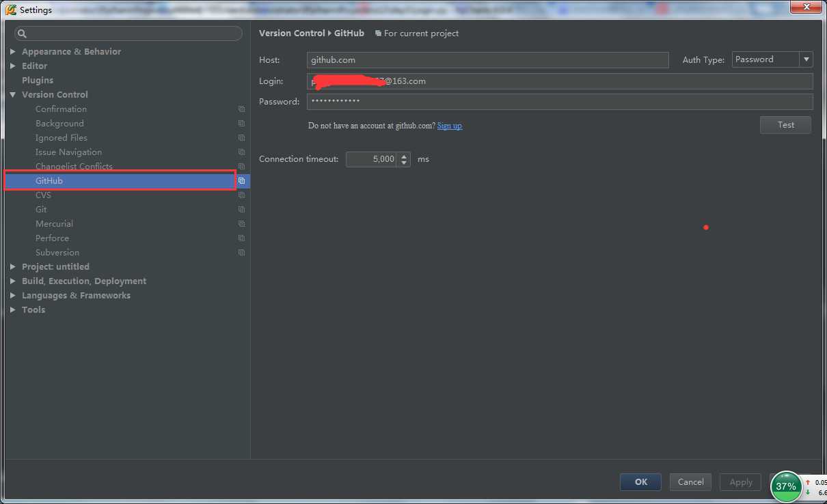
Task: Expand the Tools section
Action: pyautogui.click(x=13, y=309)
